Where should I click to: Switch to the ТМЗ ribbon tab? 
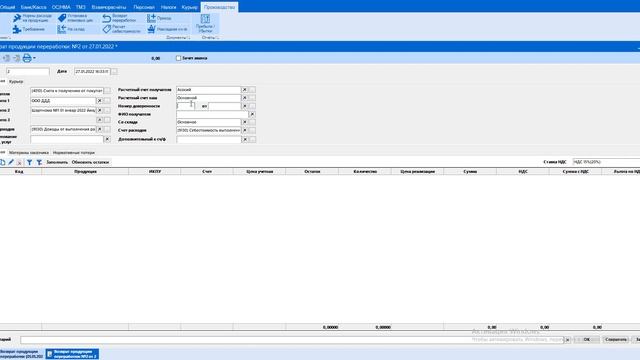pos(80,7)
